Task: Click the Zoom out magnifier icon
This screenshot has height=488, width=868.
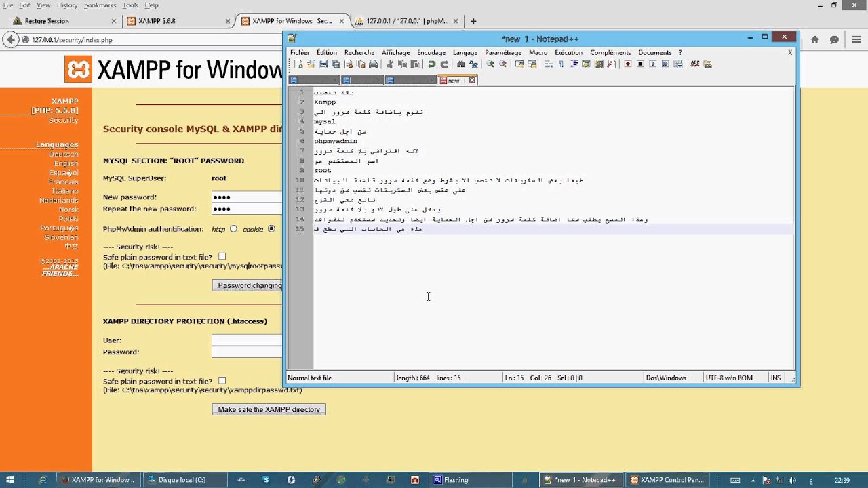Action: (x=502, y=64)
